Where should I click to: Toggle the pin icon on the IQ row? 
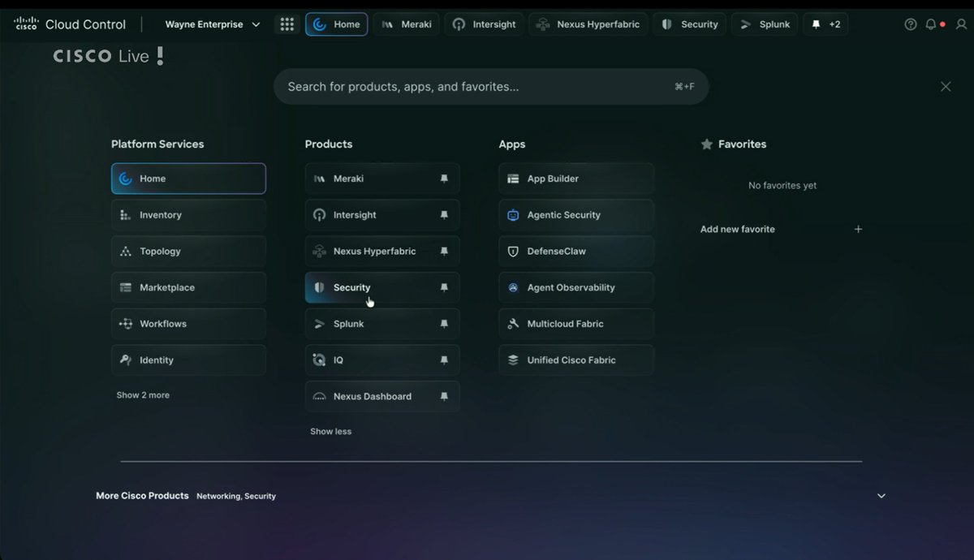444,360
